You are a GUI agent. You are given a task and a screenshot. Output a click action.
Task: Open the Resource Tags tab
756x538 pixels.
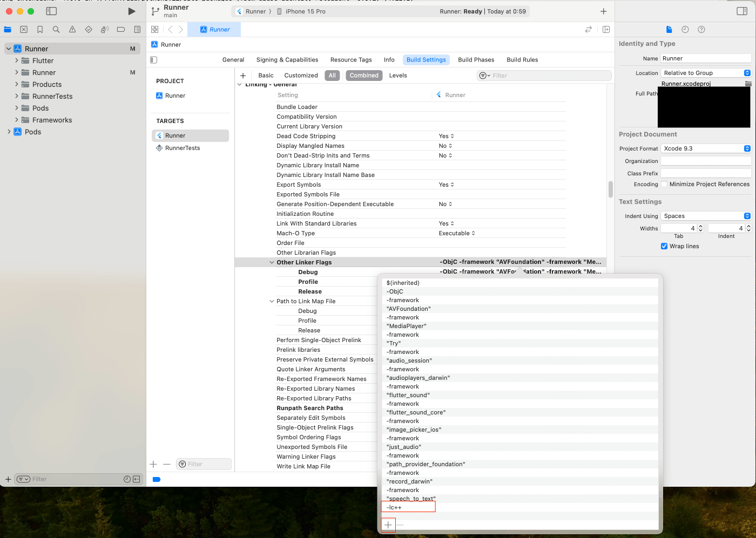[x=351, y=60]
